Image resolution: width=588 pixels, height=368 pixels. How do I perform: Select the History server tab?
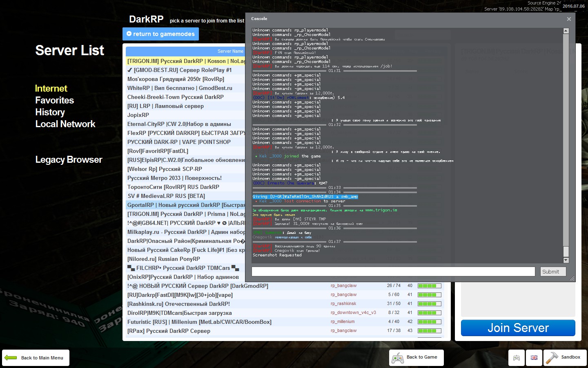click(x=50, y=112)
